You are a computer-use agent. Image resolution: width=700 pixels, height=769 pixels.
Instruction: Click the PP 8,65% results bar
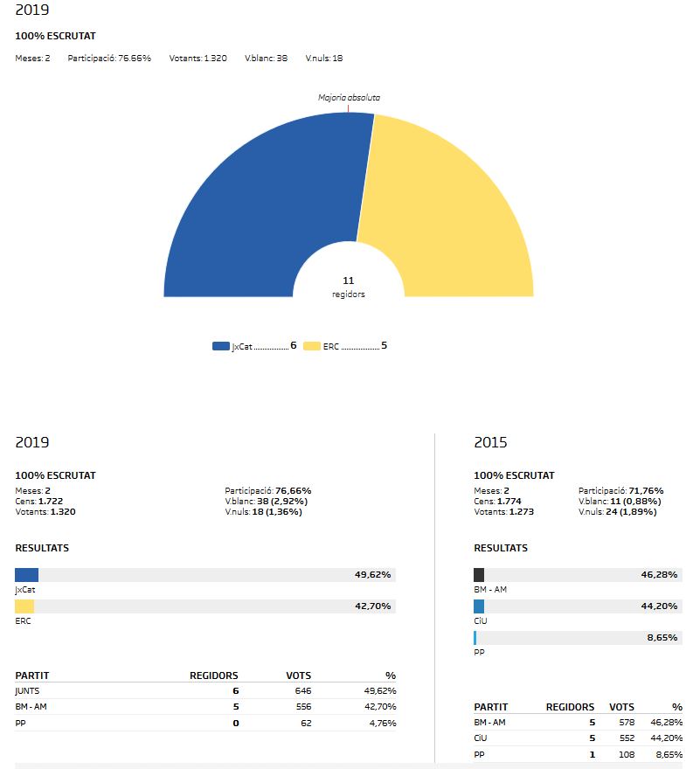click(577, 638)
